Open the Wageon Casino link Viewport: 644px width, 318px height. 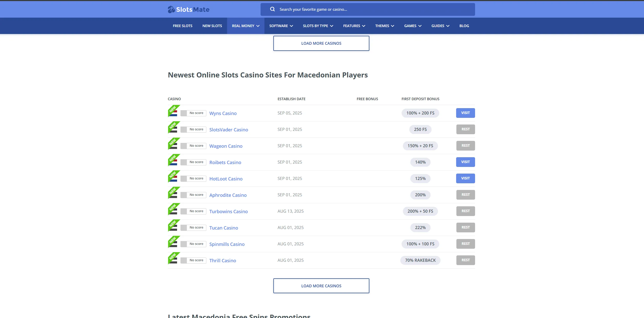coord(226,146)
